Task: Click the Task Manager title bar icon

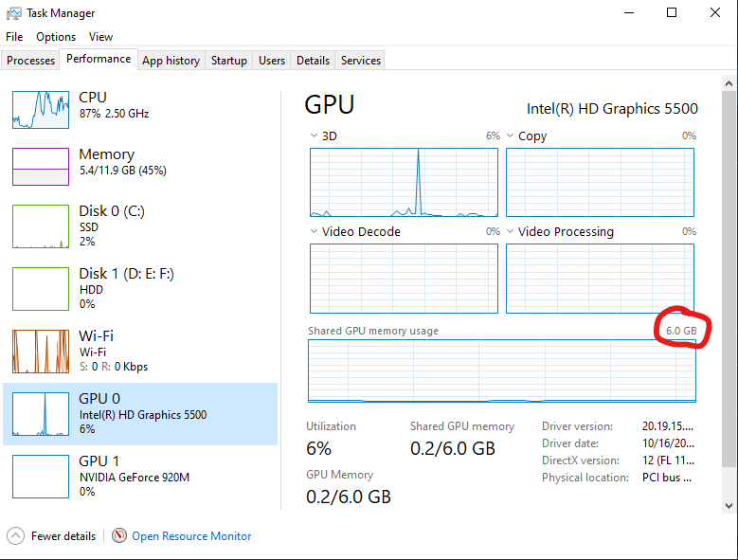Action: click(13, 13)
